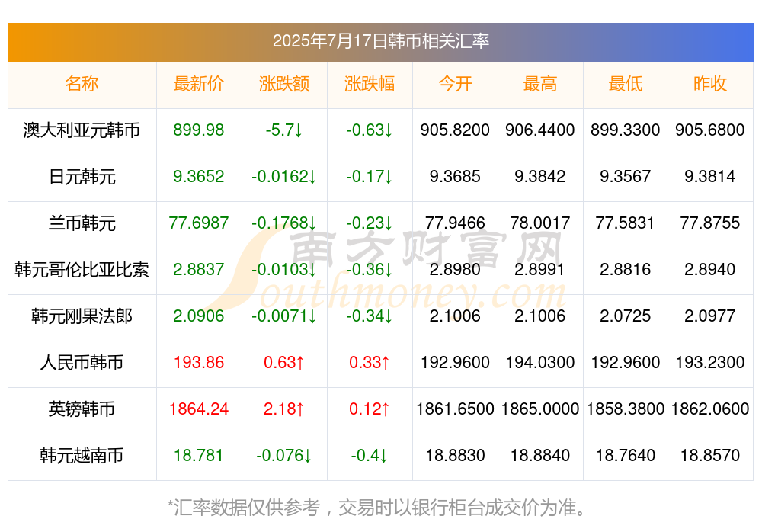762x532 pixels.
Task: Click the 英镑韩币 row name
Action: [82, 409]
